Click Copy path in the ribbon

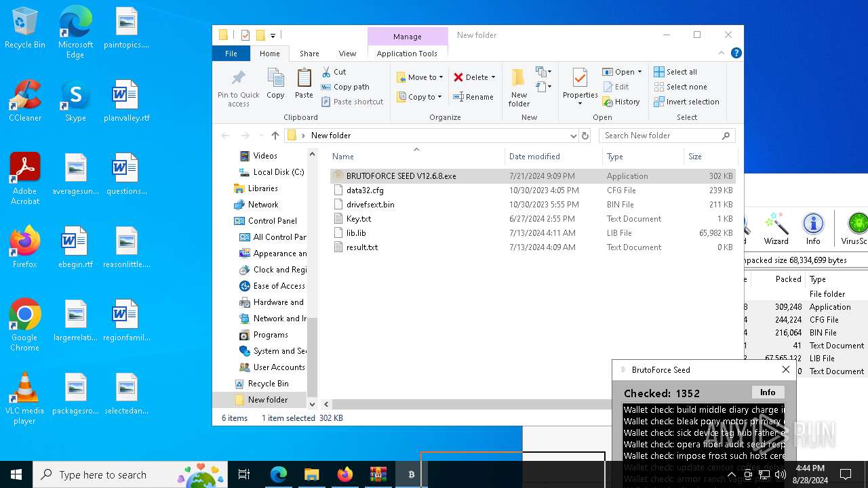pyautogui.click(x=345, y=87)
